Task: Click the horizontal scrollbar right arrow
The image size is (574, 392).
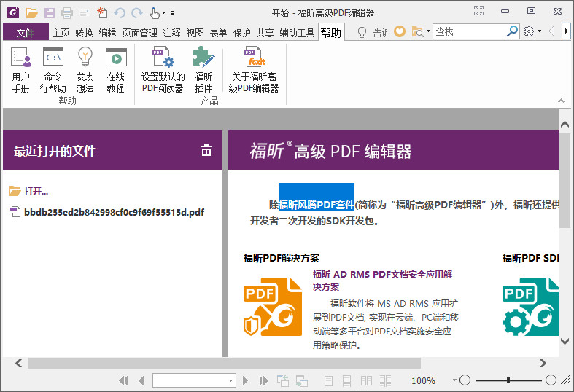Action: click(543, 363)
